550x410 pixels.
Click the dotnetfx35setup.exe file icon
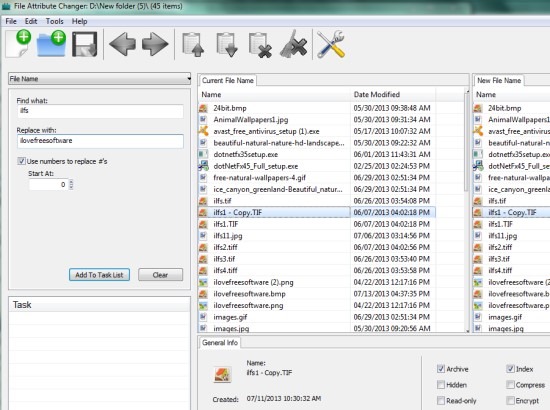tap(203, 154)
